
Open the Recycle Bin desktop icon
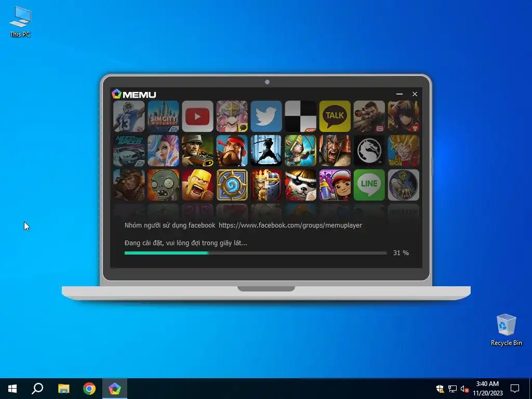click(x=506, y=330)
